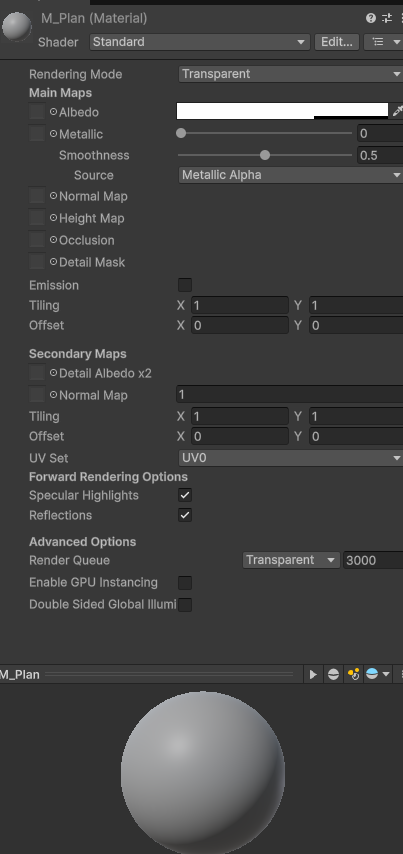
Task: Toggle the preview lights icon
Action: click(x=353, y=674)
